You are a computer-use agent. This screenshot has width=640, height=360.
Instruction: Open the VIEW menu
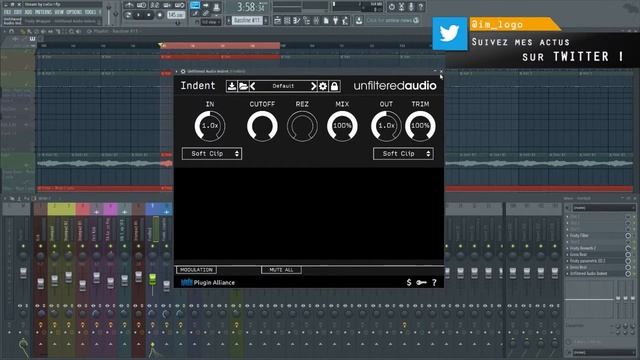(59, 12)
